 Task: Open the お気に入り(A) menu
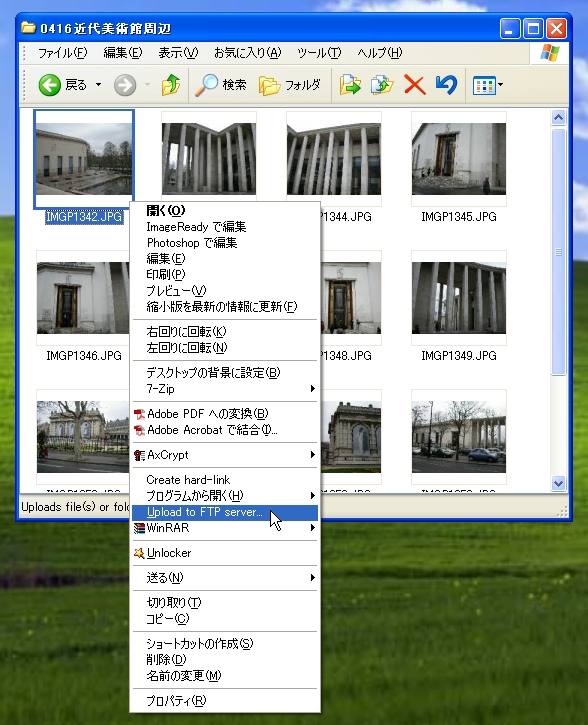247,53
